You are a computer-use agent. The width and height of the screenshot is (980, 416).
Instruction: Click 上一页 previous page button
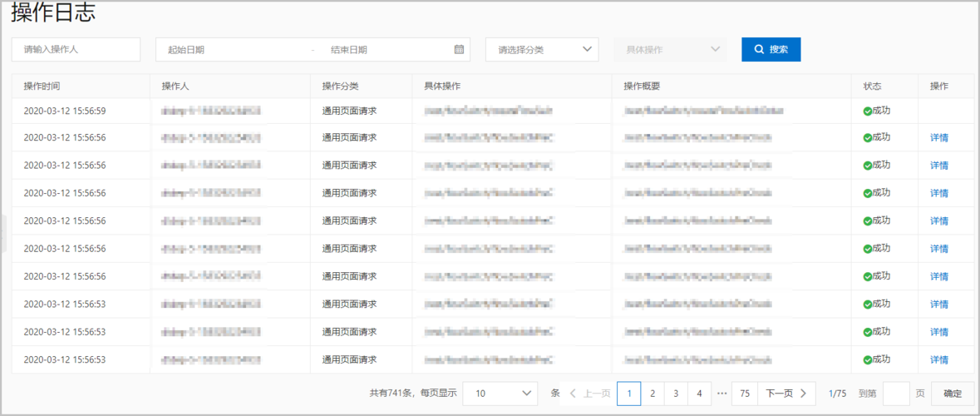point(589,394)
